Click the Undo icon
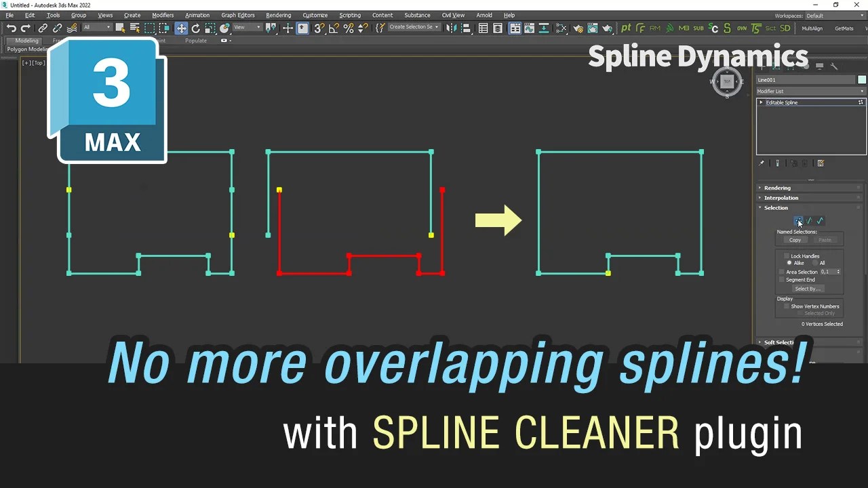The image size is (868, 488). (x=12, y=28)
